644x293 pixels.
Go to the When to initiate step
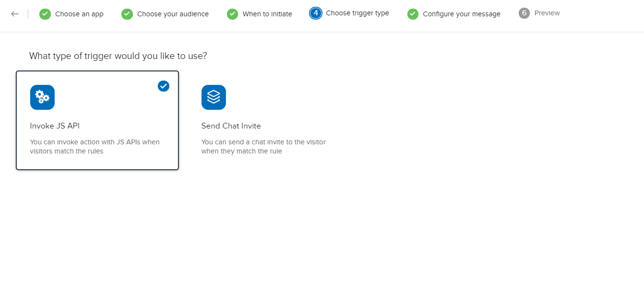260,14
